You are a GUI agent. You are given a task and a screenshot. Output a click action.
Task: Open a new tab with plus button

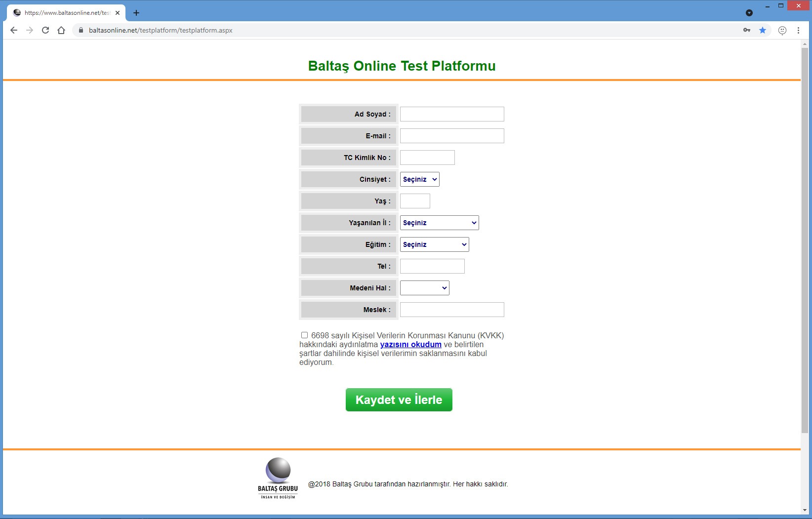tap(136, 13)
